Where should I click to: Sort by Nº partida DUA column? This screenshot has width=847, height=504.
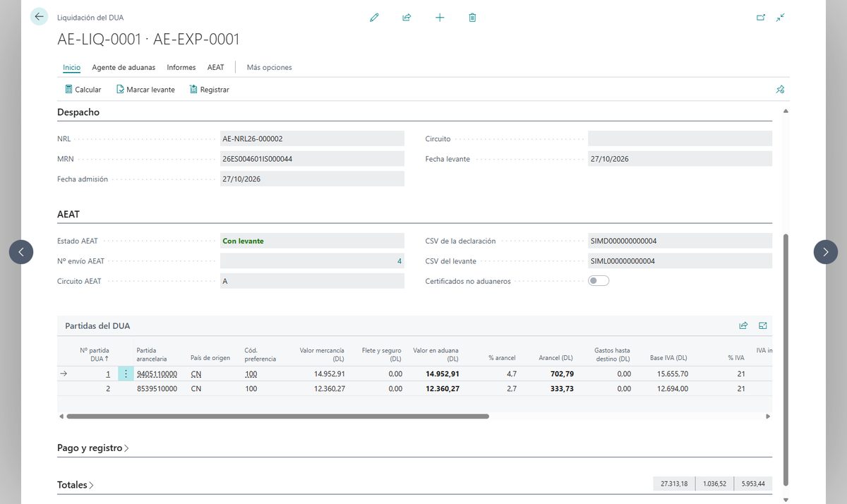(x=94, y=354)
